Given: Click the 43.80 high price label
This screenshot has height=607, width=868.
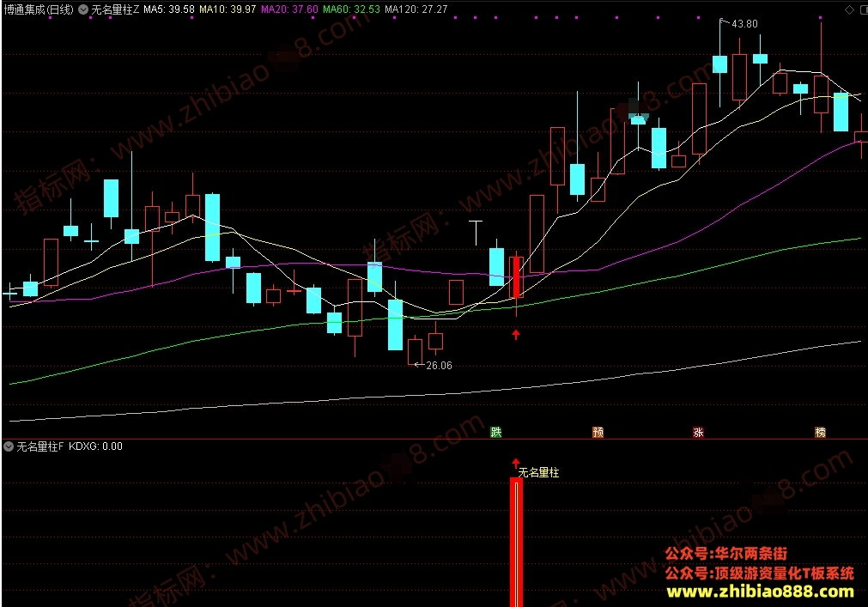Looking at the screenshot, I should 744,24.
